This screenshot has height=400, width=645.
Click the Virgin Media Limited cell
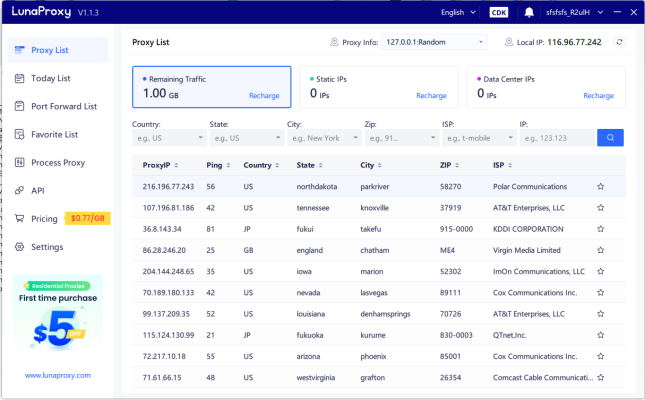click(x=527, y=250)
